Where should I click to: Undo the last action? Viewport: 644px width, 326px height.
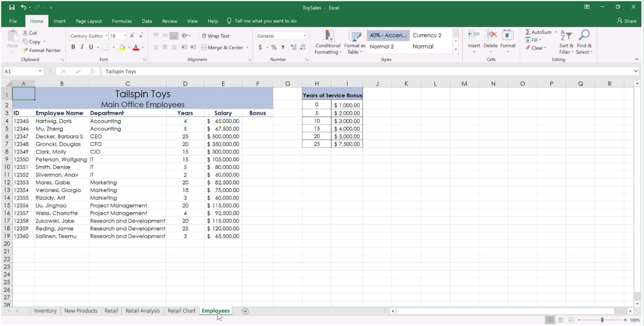23,7
